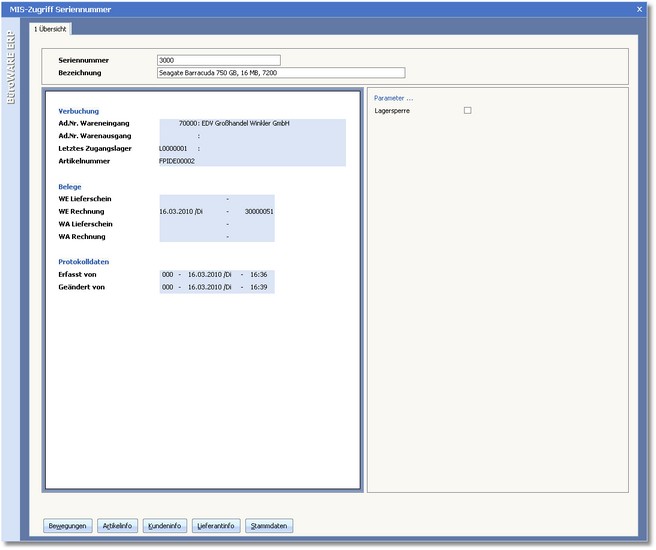Open Kundeninfo details
This screenshot has width=656, height=550.
tap(164, 525)
